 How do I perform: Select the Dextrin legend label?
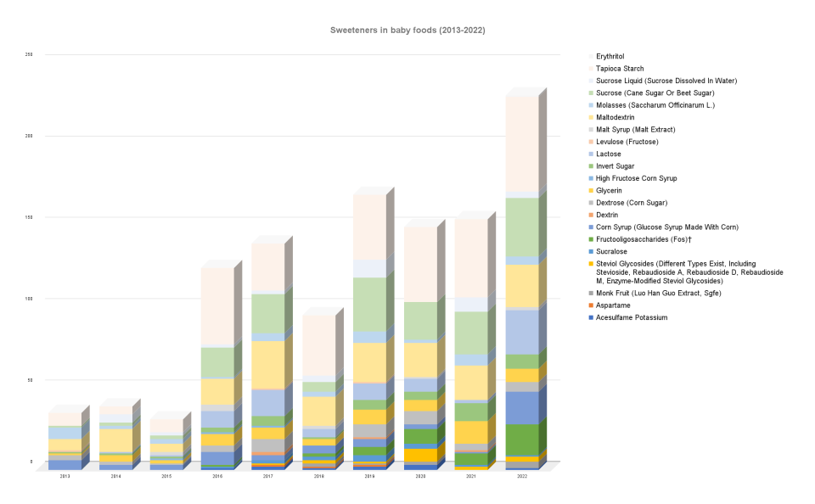[x=610, y=216]
